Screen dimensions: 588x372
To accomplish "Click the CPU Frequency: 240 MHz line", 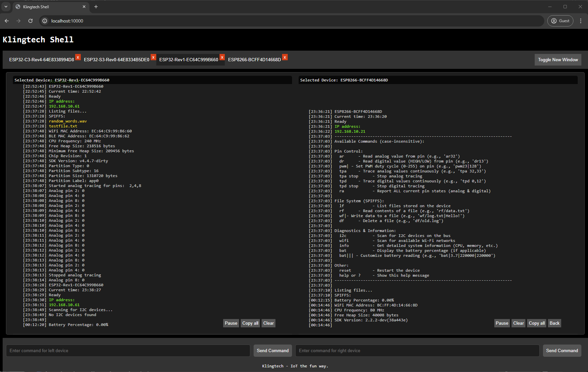I will coord(75,141).
